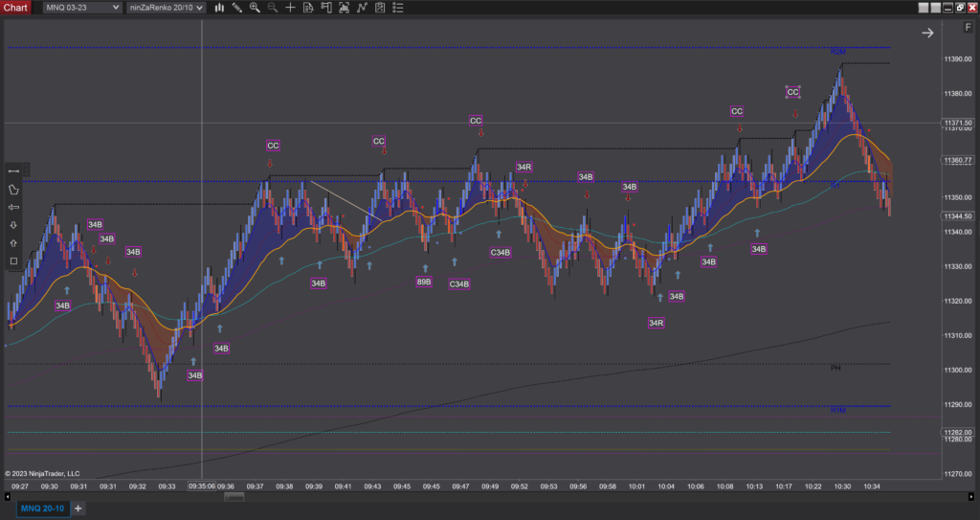Image resolution: width=980 pixels, height=520 pixels.
Task: Click the CC label near 09:47
Action: [x=476, y=121]
